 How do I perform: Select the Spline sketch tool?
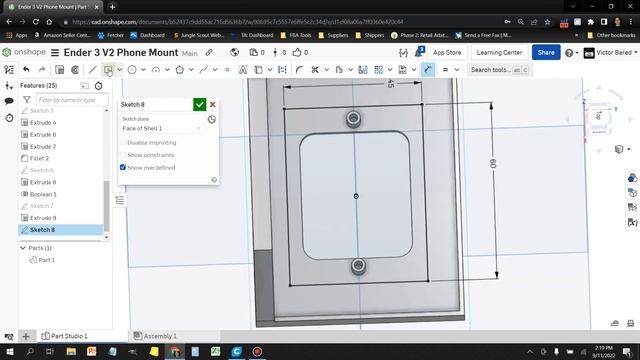click(x=203, y=70)
